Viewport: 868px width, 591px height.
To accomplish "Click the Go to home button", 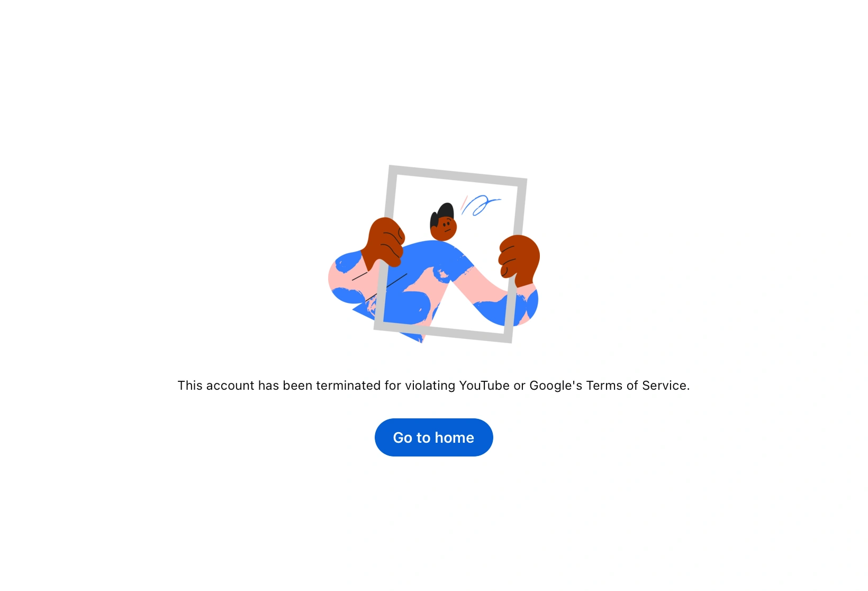I will click(x=433, y=437).
